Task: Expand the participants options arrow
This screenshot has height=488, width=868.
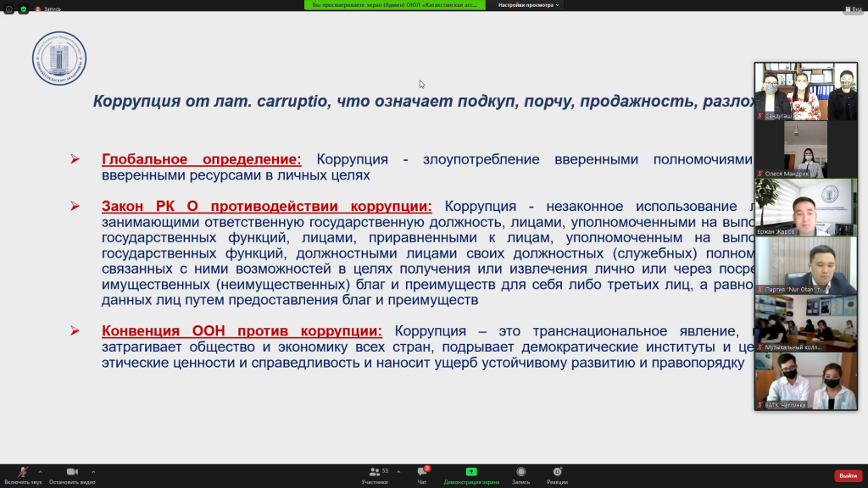Action: point(394,471)
